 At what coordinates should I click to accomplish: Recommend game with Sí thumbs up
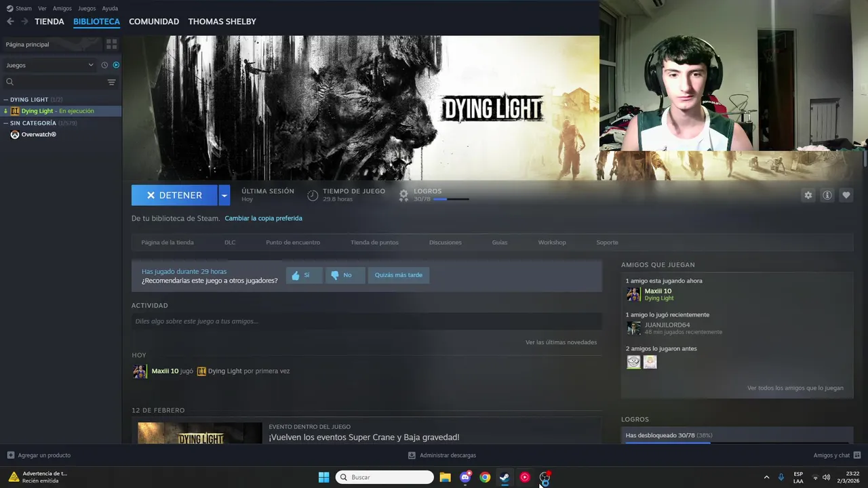pyautogui.click(x=304, y=275)
